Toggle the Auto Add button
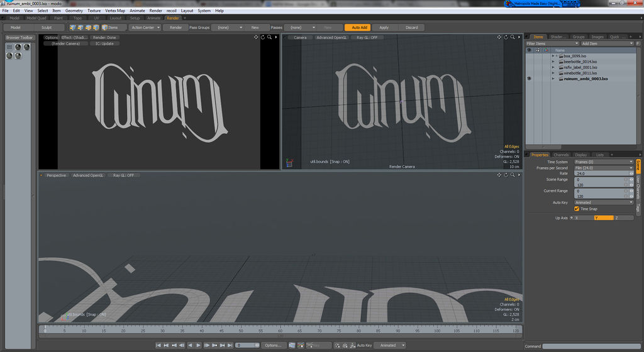This screenshot has height=352, width=644. click(x=358, y=28)
